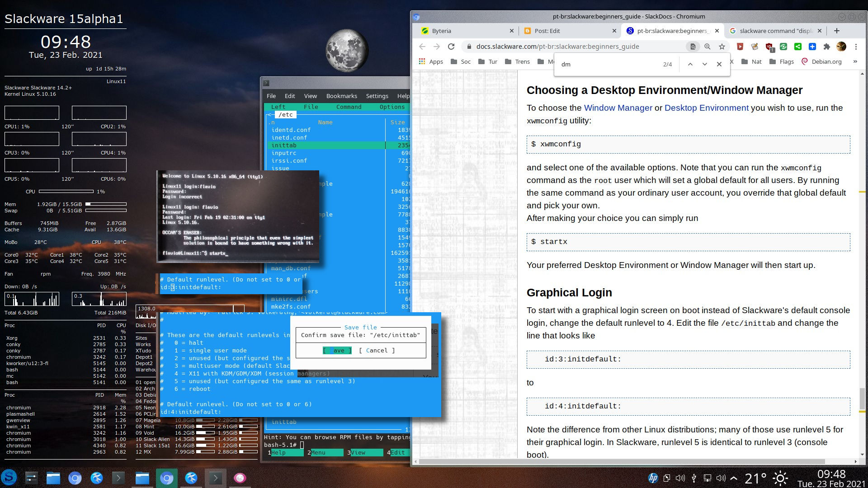Bookmark the current page with the star

722,47
